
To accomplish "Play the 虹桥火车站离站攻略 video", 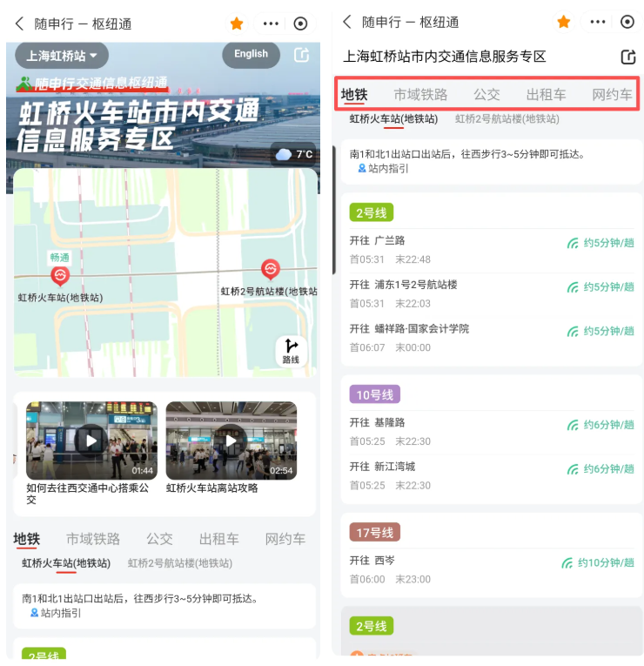I will 231,441.
